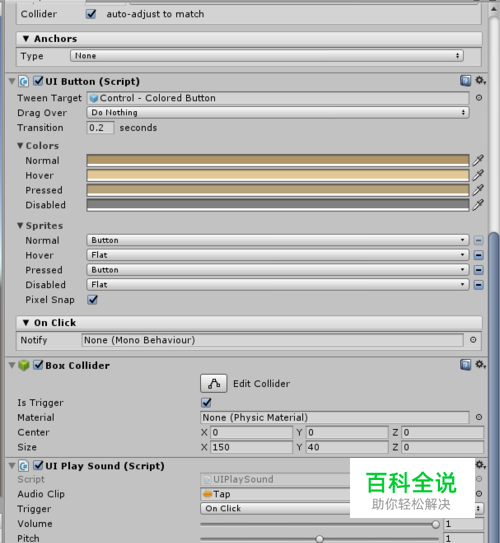Open the Disabled color swatch
Viewport: 500px width, 543px height.
pyautogui.click(x=278, y=205)
